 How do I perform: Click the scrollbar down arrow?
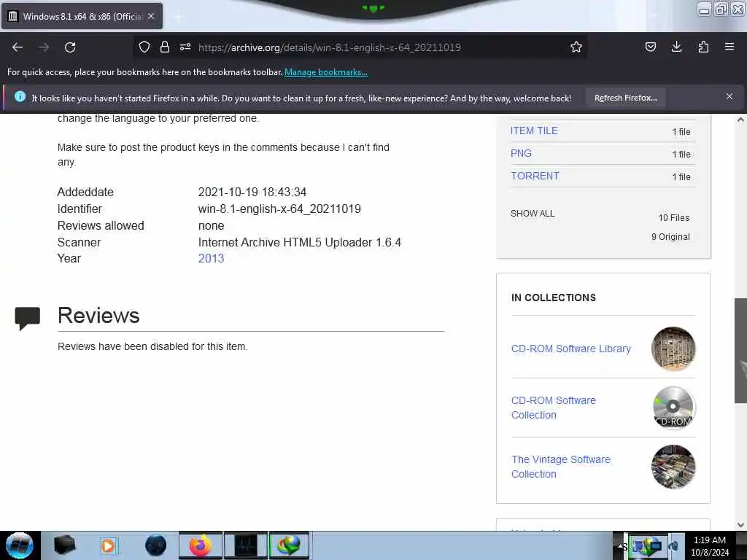(x=740, y=524)
